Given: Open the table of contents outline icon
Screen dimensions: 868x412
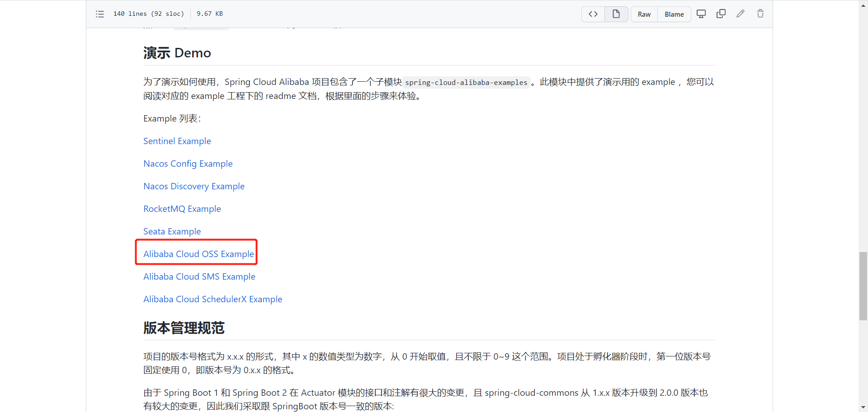Looking at the screenshot, I should pyautogui.click(x=100, y=14).
